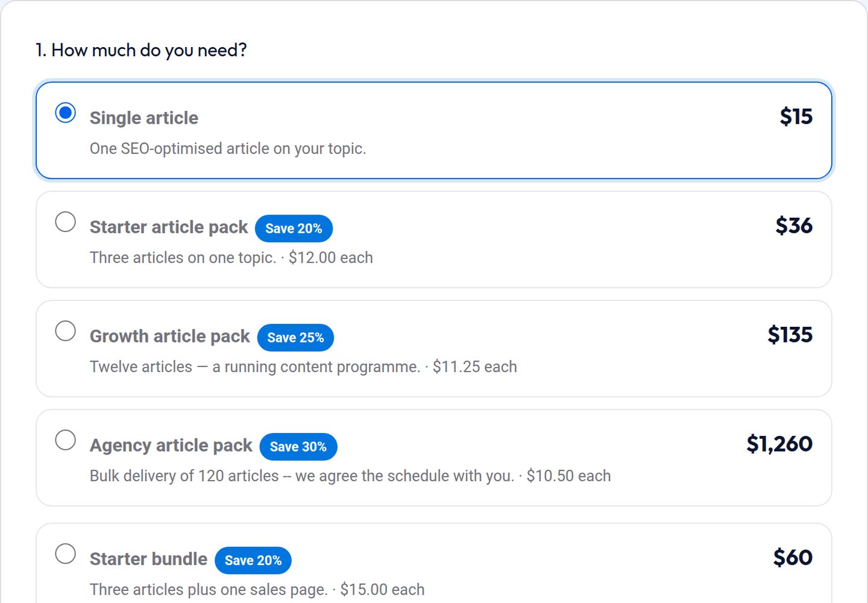Click 'Three articles on one topic.' description
The height and width of the screenshot is (603, 868).
[x=183, y=257]
